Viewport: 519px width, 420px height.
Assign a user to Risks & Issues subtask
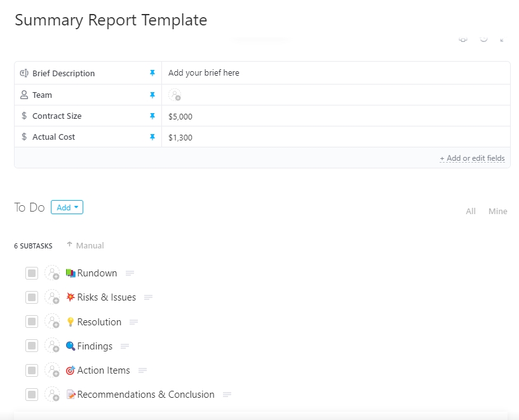(52, 297)
